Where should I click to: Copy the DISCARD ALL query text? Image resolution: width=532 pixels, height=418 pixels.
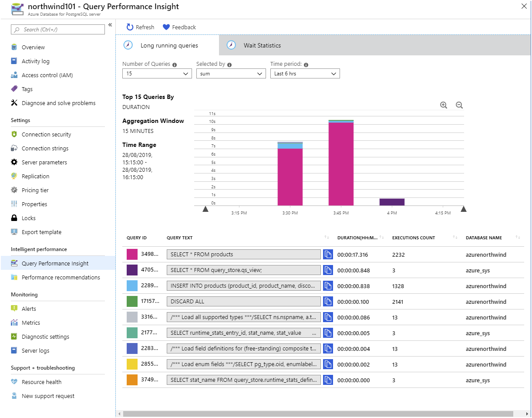(x=328, y=302)
